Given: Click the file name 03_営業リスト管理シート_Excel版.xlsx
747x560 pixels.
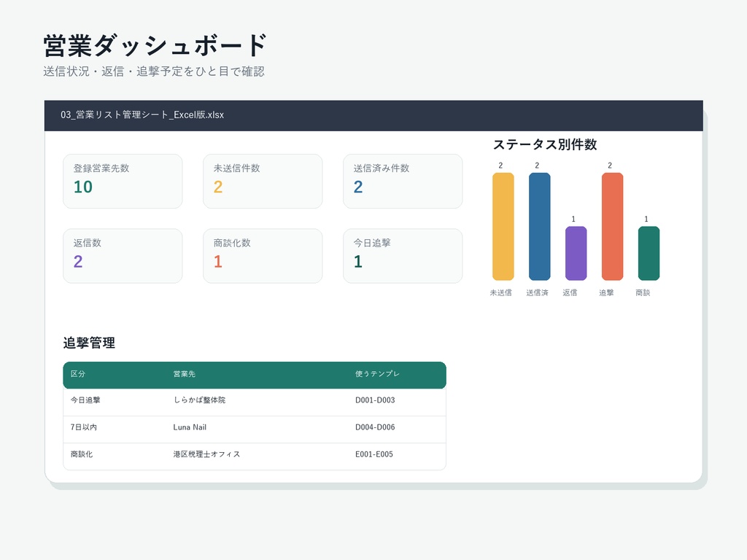Looking at the screenshot, I should [142, 114].
